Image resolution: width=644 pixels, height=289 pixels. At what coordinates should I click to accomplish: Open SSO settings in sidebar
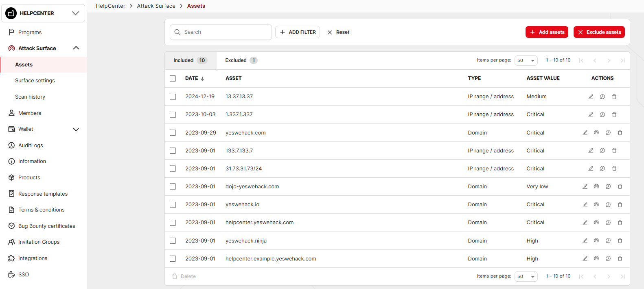click(x=24, y=274)
